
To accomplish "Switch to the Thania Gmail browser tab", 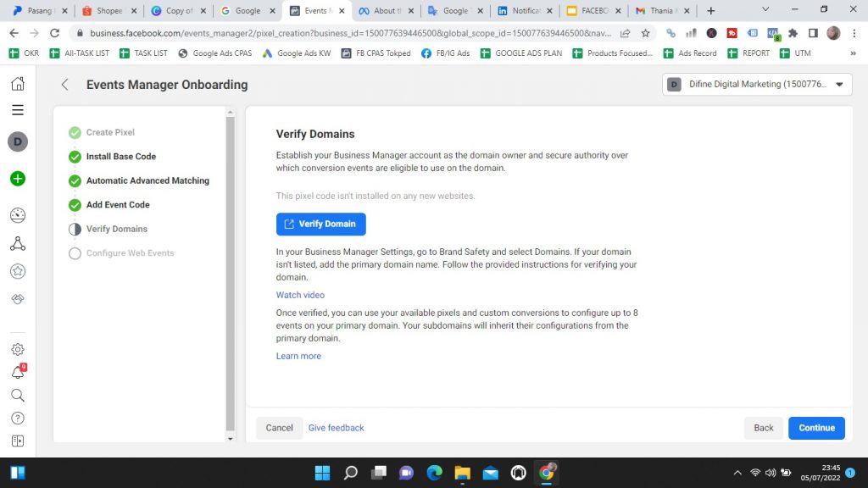I will coord(661,11).
